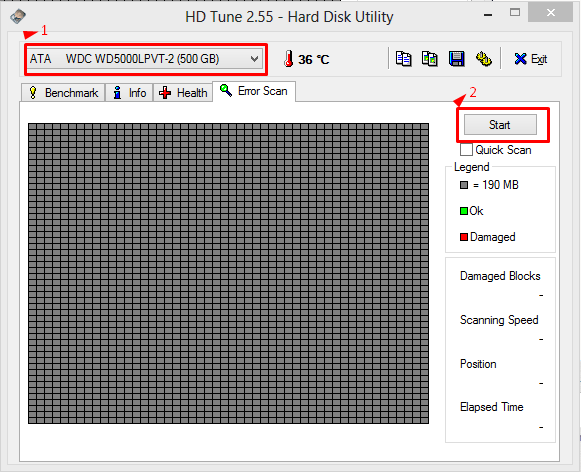Open the options wrench icon
The width and height of the screenshot is (581, 472).
pos(483,59)
